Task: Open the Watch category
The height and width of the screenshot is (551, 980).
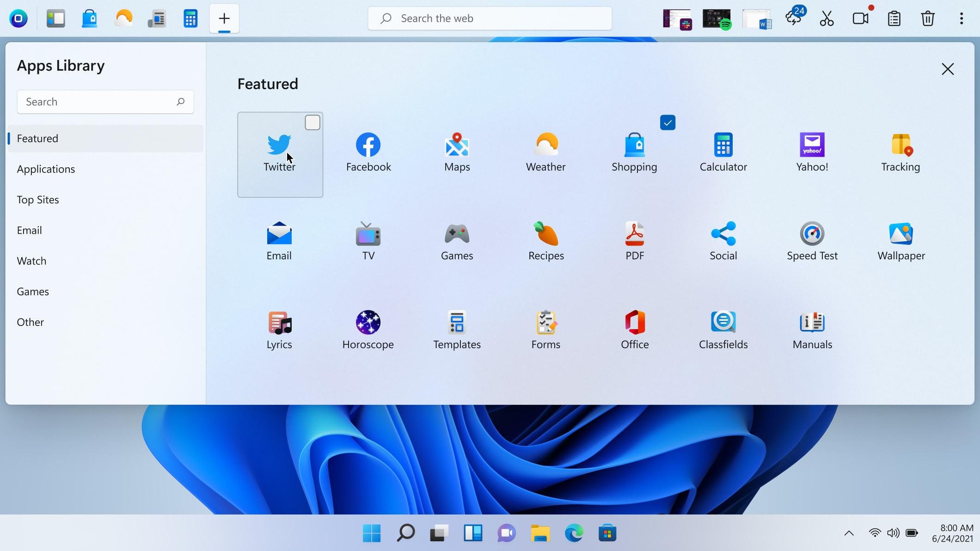Action: (31, 261)
